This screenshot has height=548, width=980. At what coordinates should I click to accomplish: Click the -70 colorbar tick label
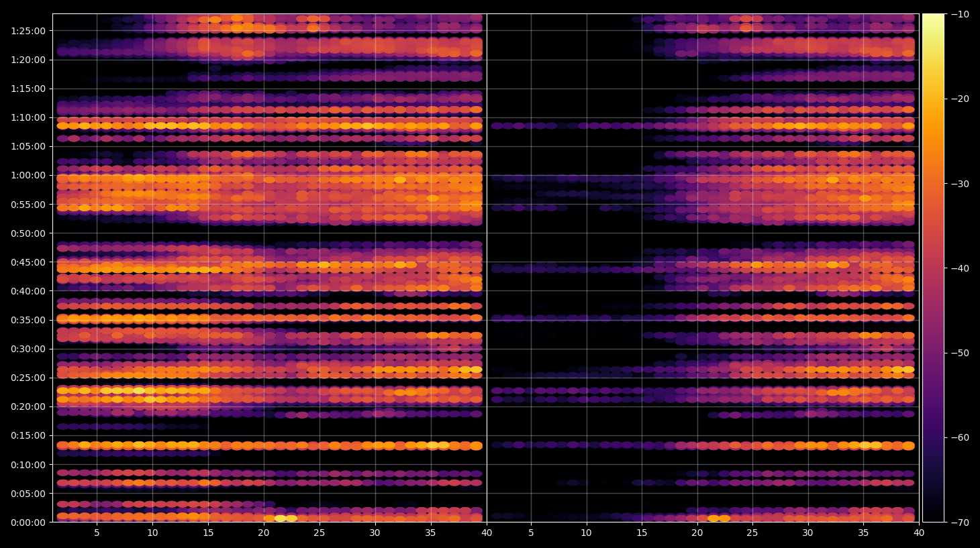coord(960,523)
